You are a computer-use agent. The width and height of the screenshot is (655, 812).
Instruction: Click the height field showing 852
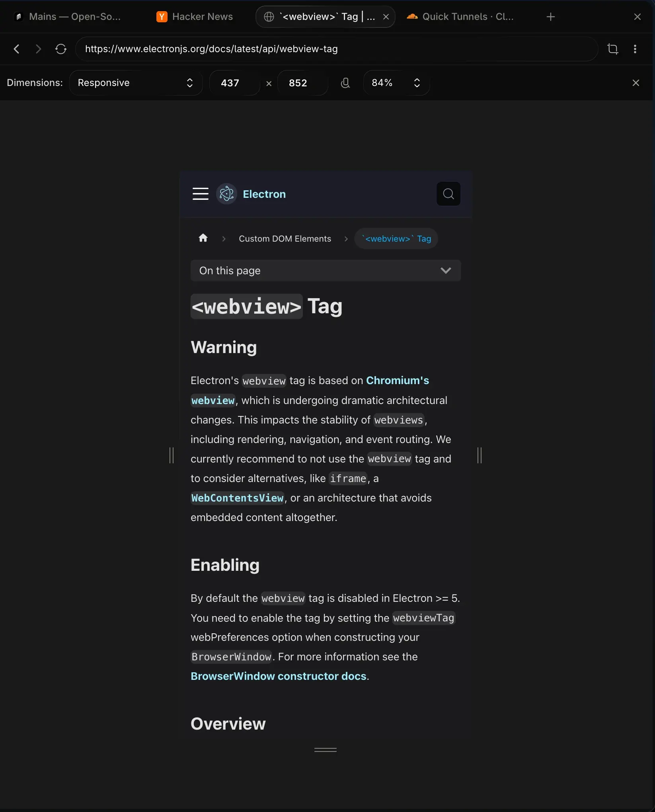302,83
